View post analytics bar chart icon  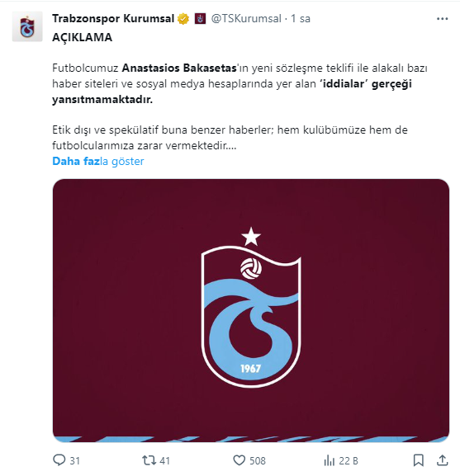pos(329,460)
